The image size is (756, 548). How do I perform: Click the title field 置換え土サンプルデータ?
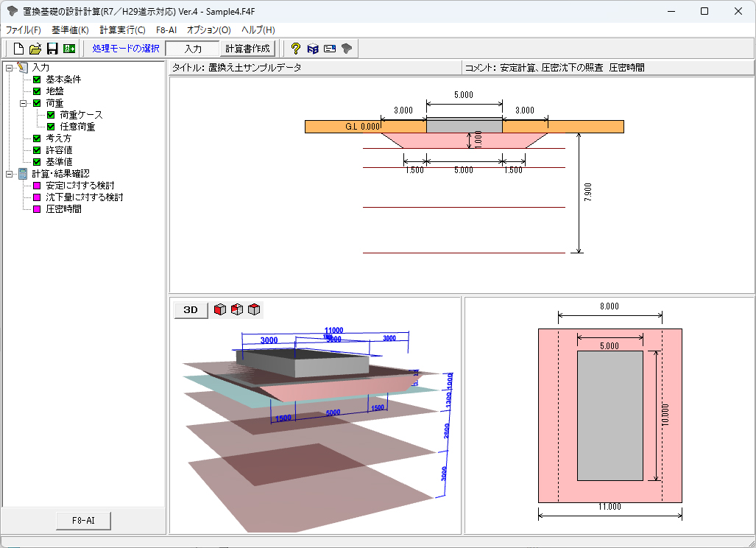pyautogui.click(x=255, y=68)
